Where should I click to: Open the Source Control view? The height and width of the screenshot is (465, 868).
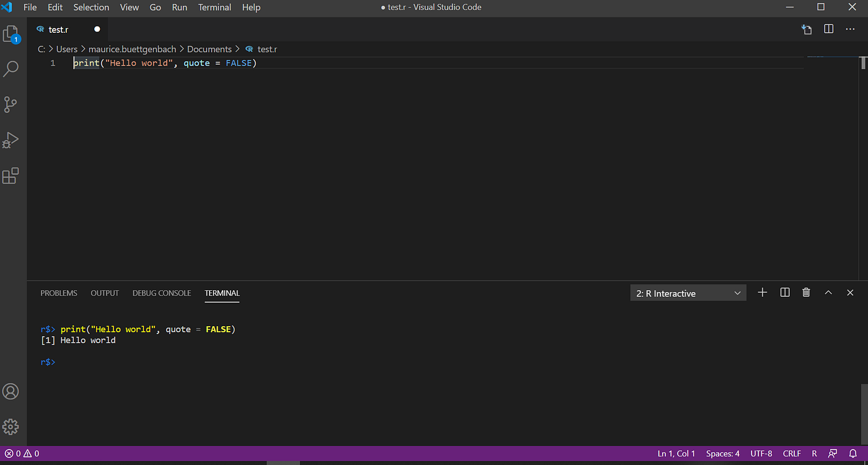[11, 104]
